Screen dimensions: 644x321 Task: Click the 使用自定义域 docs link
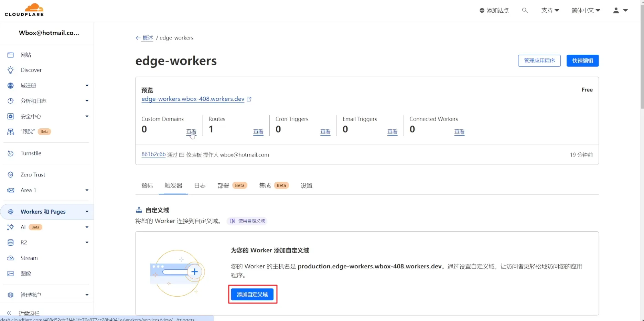click(x=247, y=221)
